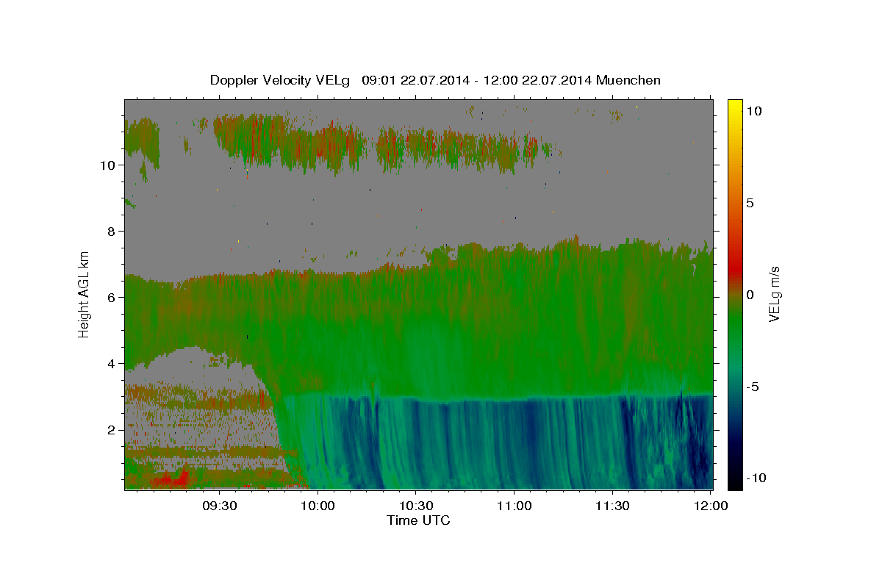Viewport: 882px width, 588px height.
Task: Click the '10:30' time axis label
Action: (415, 506)
